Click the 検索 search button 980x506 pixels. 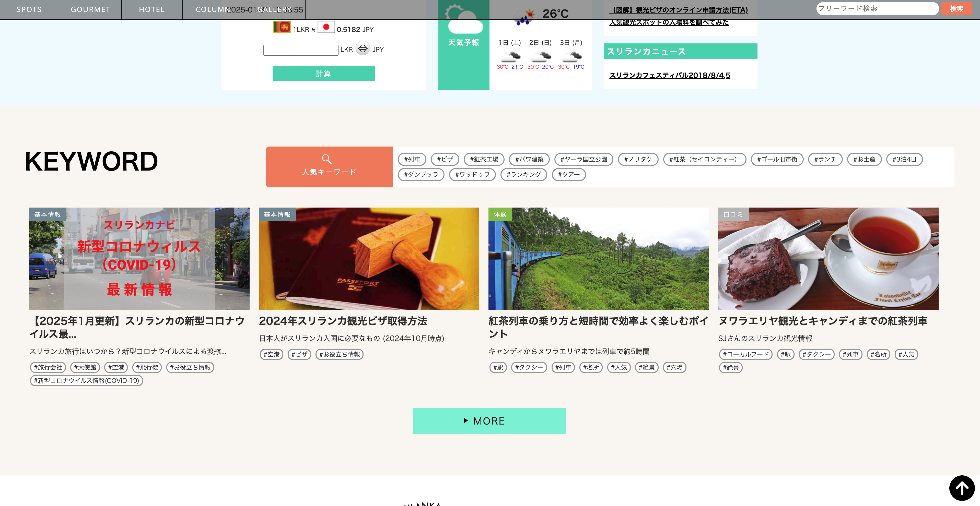(x=956, y=9)
